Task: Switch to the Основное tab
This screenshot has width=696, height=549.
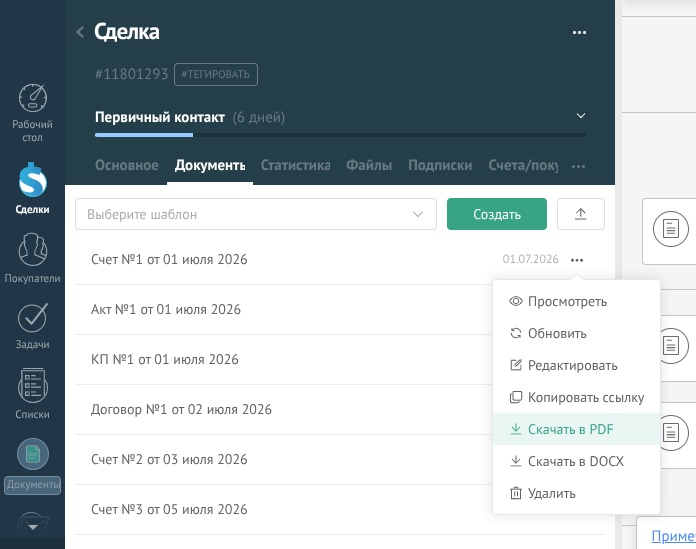Action: 127,165
